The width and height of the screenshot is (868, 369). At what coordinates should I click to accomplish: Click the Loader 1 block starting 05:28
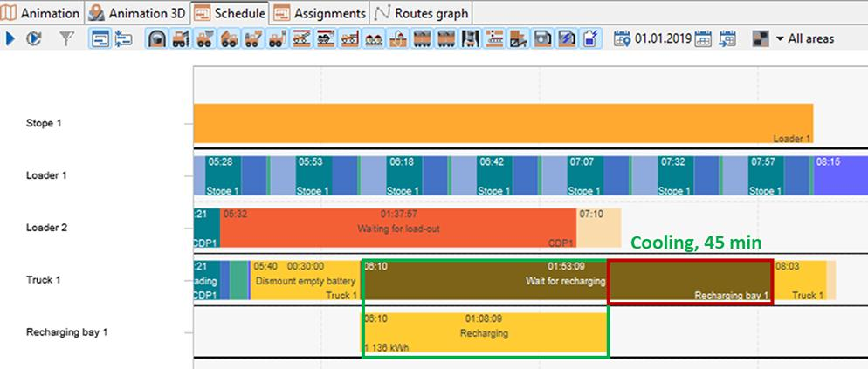click(x=223, y=175)
